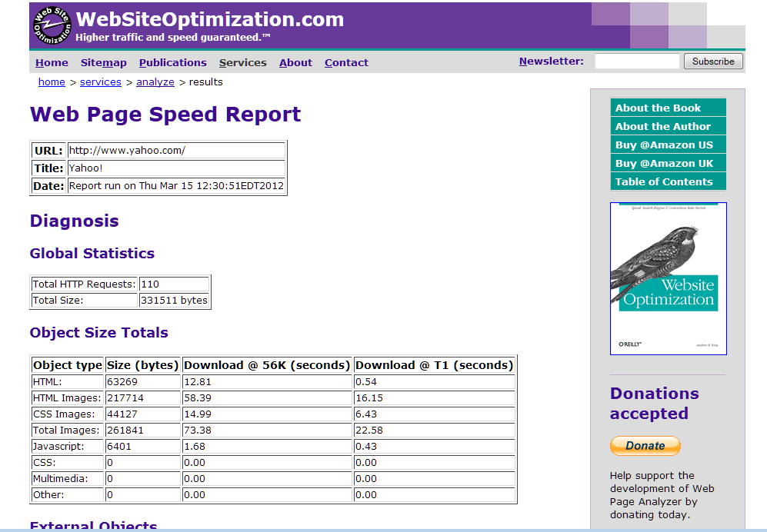Image resolution: width=767 pixels, height=532 pixels.
Task: Click Javascript 56K time 1.68
Action: (267, 446)
